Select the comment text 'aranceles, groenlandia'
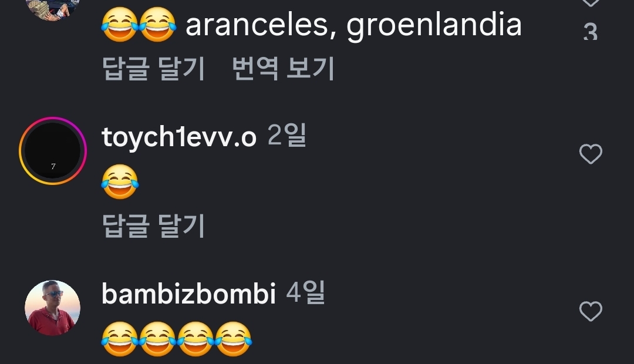The image size is (634, 364). click(353, 25)
